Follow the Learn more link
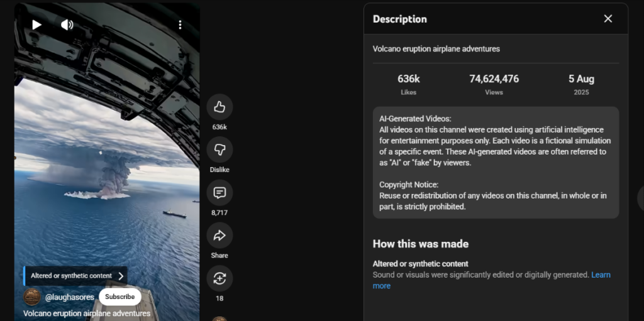 pyautogui.click(x=601, y=275)
